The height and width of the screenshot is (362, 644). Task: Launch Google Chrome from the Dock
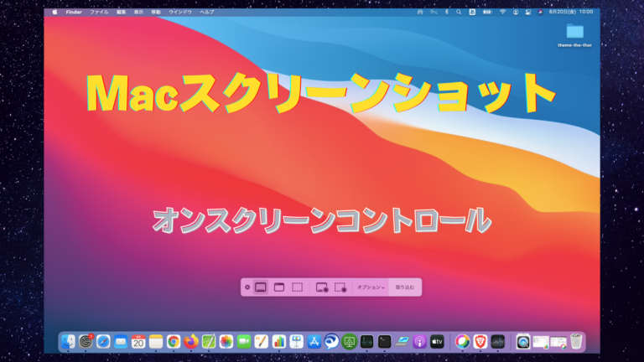[x=174, y=342]
